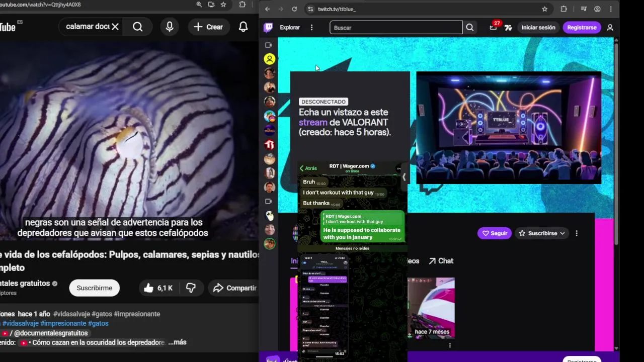Bookmark the YouTube page with star

(x=223, y=5)
